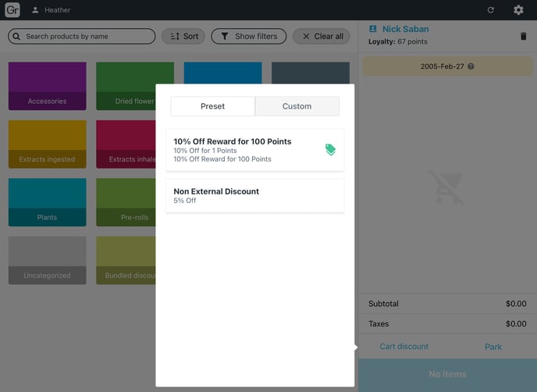Click Park to park the sale
The height and width of the screenshot is (392, 537).
pos(493,347)
